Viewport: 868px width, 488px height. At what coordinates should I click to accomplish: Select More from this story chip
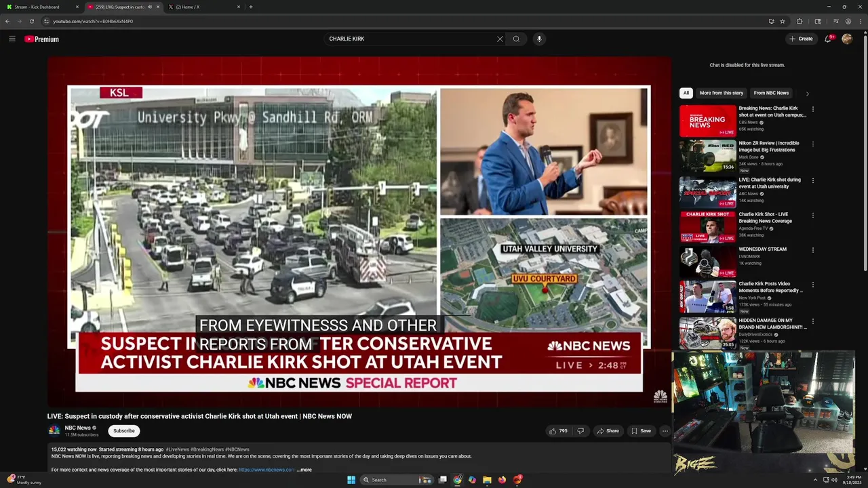[722, 93]
